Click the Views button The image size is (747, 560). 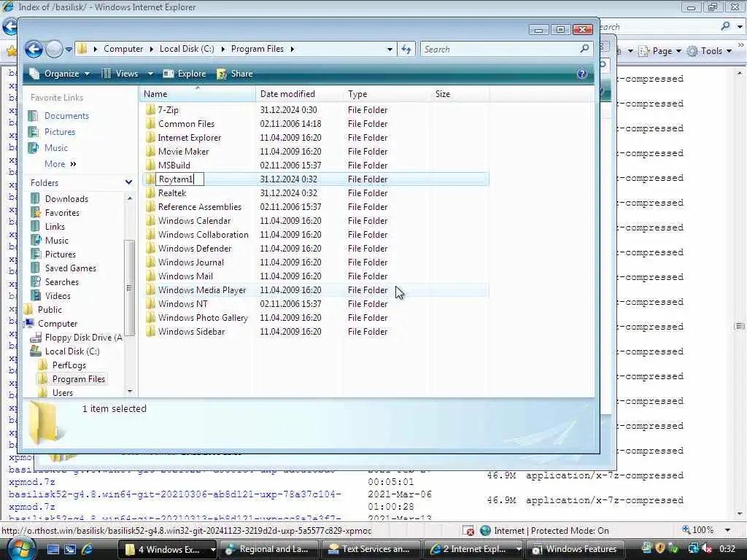tap(120, 74)
